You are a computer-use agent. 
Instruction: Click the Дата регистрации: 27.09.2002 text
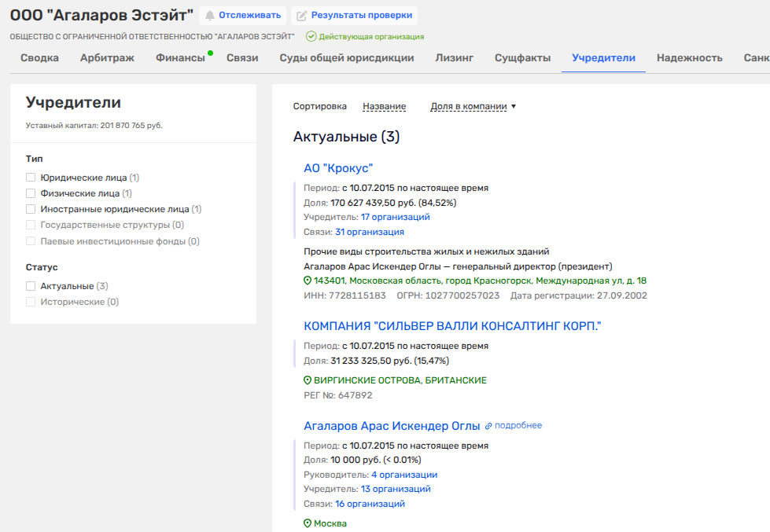(x=578, y=295)
